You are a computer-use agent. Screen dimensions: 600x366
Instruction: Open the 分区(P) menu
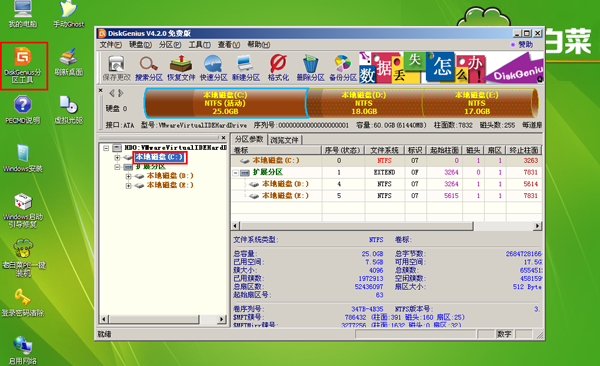click(170, 45)
